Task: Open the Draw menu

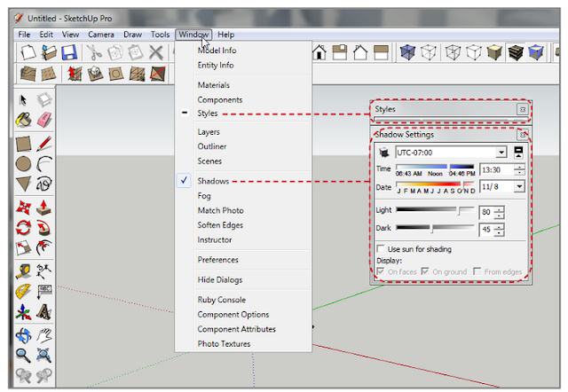Action: coord(132,35)
